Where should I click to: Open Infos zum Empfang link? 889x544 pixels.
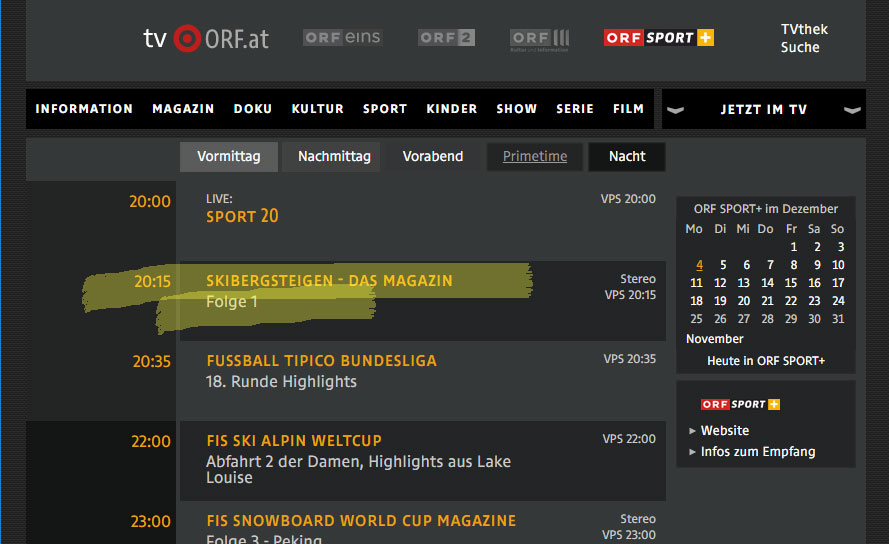coord(758,452)
